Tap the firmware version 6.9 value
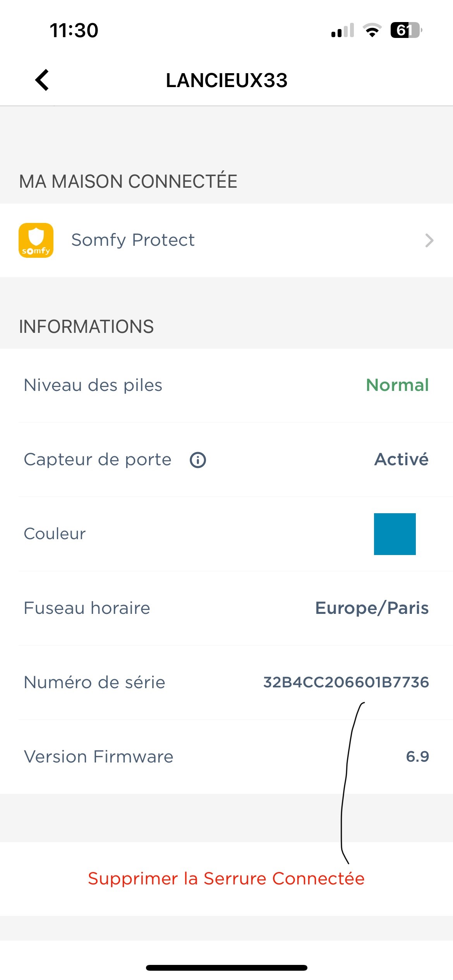 (x=417, y=757)
